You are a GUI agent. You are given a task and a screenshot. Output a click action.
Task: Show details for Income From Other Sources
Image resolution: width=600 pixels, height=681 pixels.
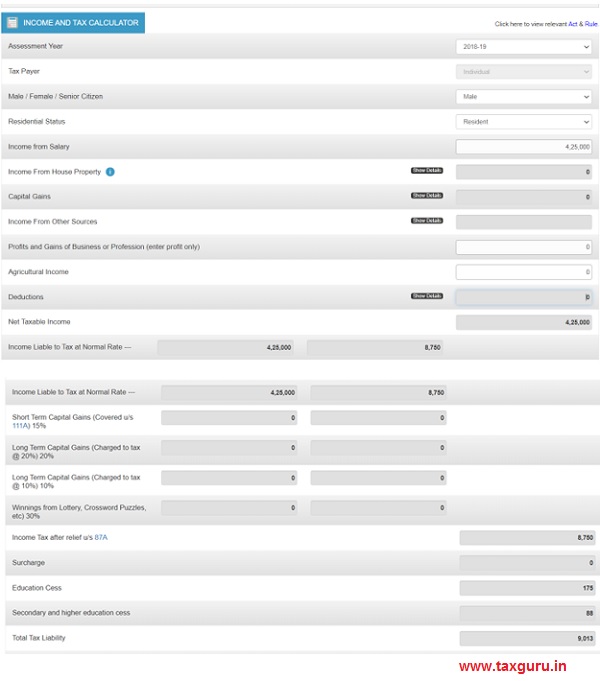click(x=426, y=221)
